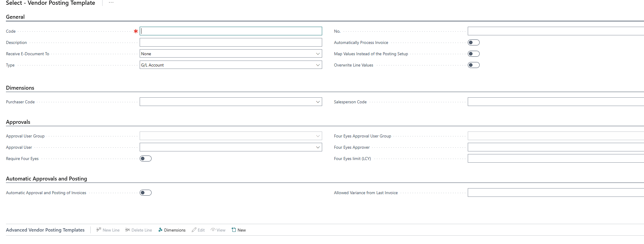Click the No. input field
644x244 pixels.
click(556, 31)
